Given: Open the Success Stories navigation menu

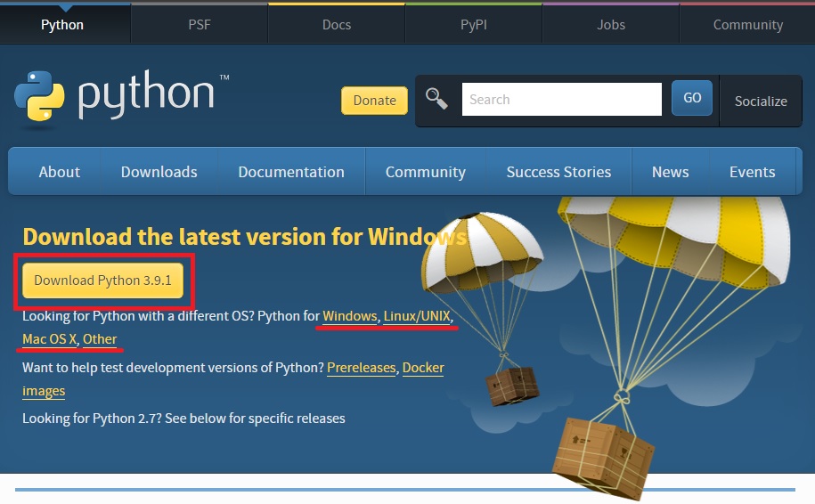Looking at the screenshot, I should [x=558, y=172].
